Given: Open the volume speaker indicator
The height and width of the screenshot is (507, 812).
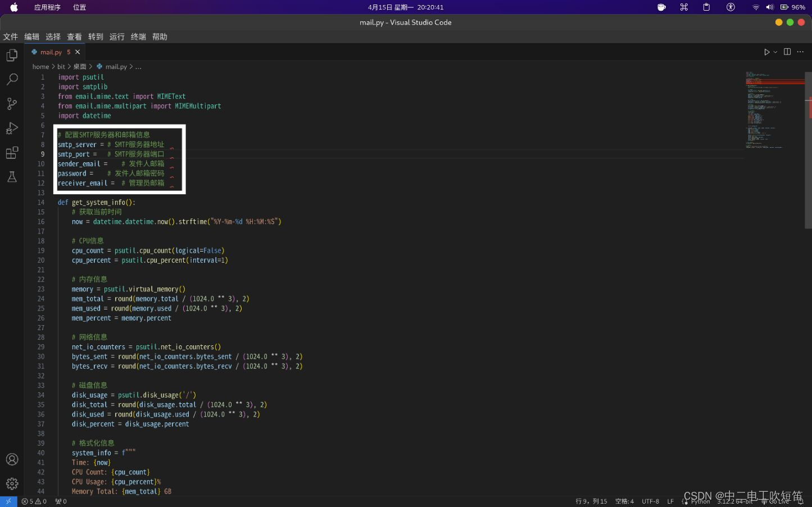Looking at the screenshot, I should tap(769, 7).
